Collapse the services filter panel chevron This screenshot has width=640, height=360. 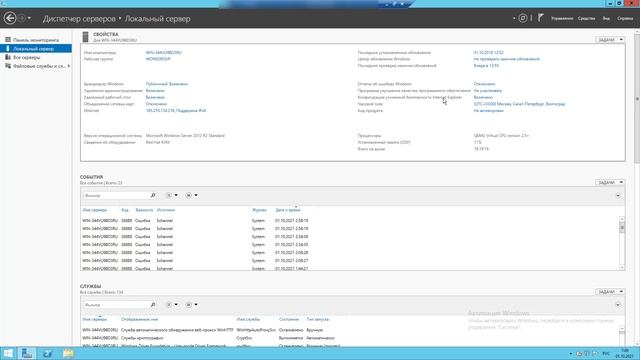click(618, 305)
